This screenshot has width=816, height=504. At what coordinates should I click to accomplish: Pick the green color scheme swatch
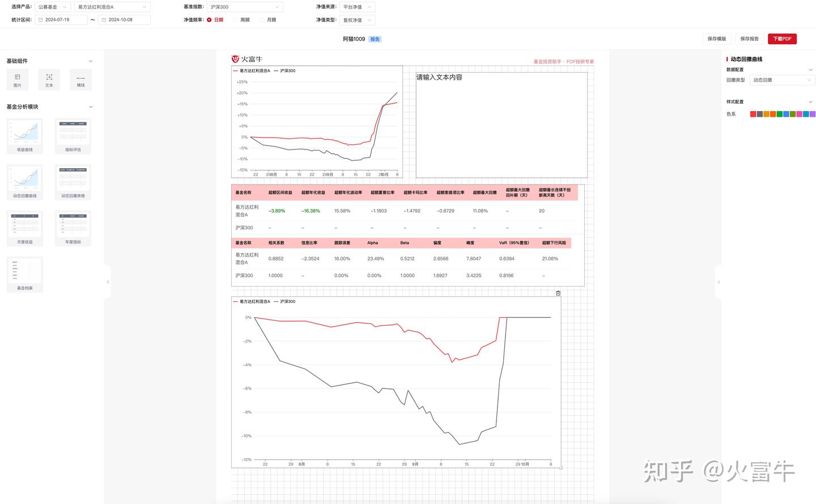(x=780, y=114)
